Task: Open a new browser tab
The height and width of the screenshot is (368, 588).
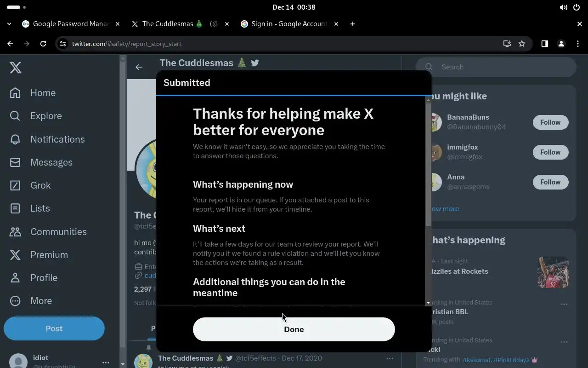Action: tap(353, 24)
